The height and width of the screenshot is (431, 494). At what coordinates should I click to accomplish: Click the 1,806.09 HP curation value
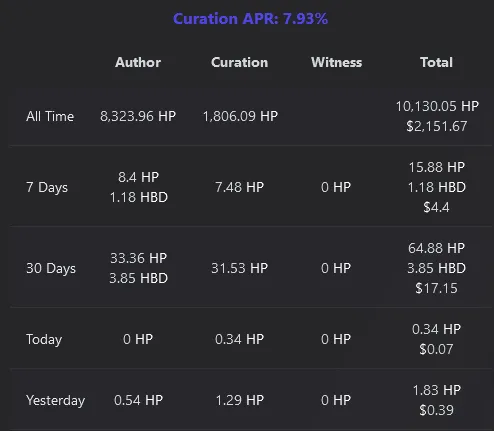pyautogui.click(x=240, y=116)
